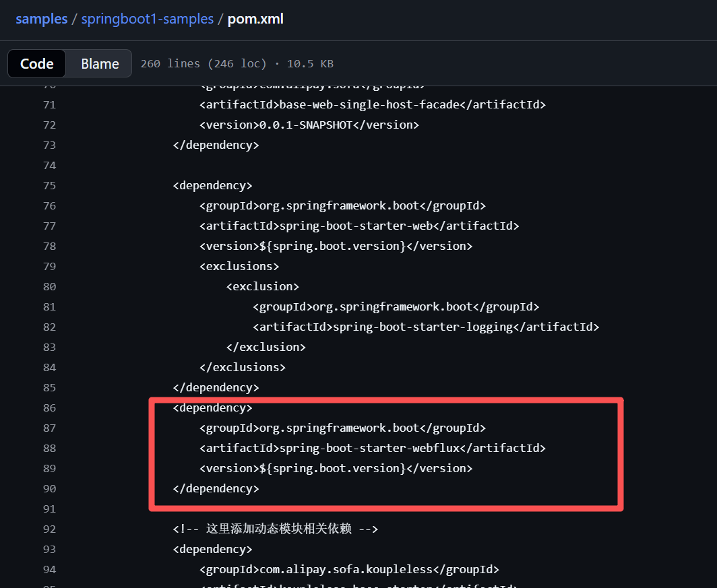The width and height of the screenshot is (717, 588).
Task: Click line number 75
Action: (49, 185)
